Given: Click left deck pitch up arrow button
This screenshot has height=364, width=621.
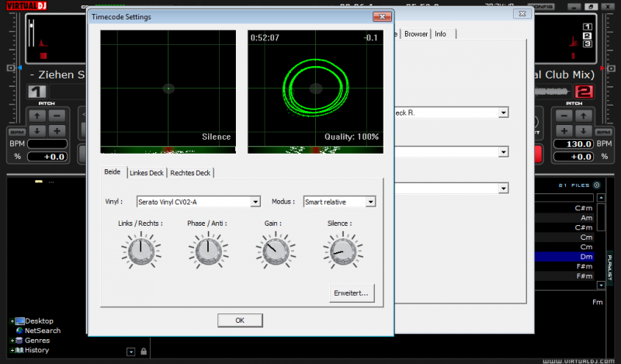Looking at the screenshot, I should pyautogui.click(x=36, y=116).
